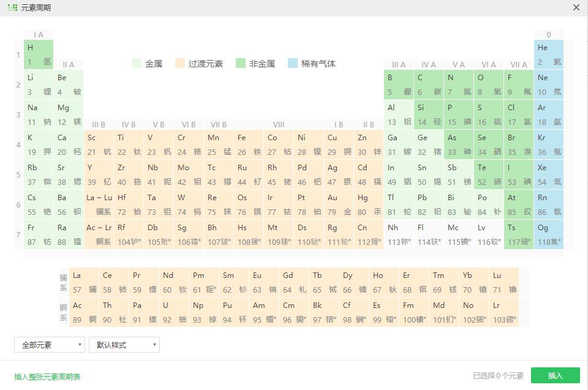Select the Uranium (U) element cell
Screen dimensions: 588x390
174,312
